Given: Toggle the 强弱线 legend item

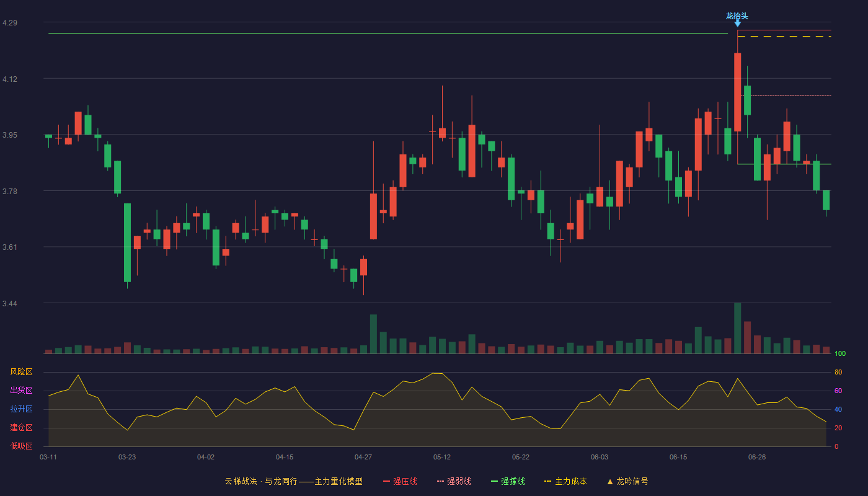Looking at the screenshot, I should (454, 481).
